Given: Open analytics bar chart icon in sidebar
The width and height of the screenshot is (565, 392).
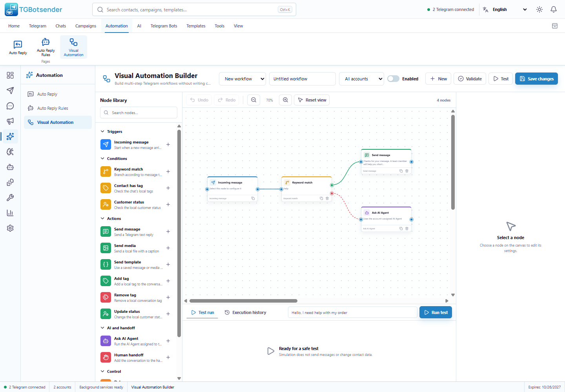Looking at the screenshot, I should (x=10, y=213).
